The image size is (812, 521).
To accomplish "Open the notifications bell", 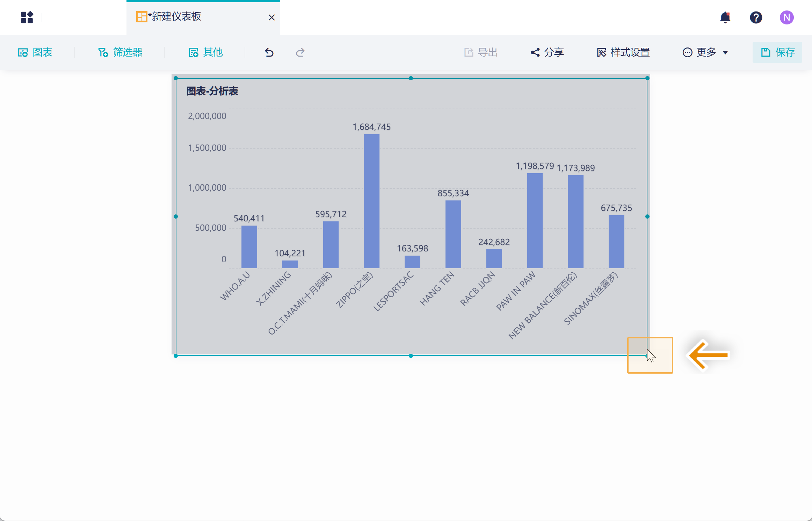I will tap(725, 17).
